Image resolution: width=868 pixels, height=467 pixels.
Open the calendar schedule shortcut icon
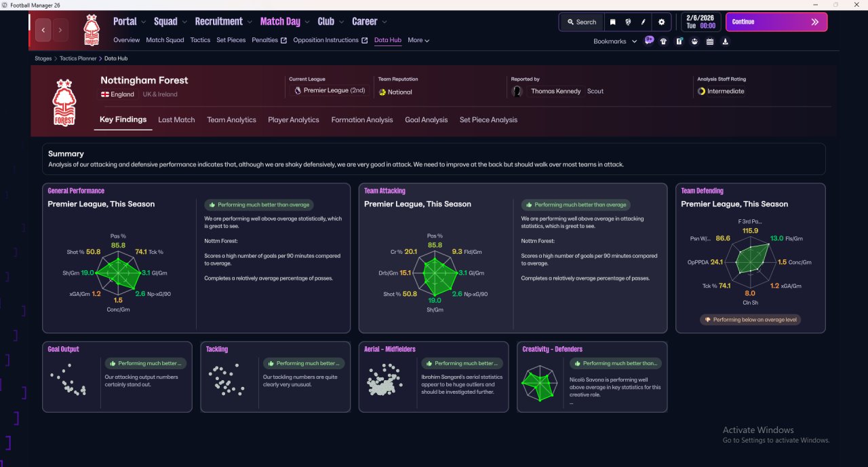point(710,41)
